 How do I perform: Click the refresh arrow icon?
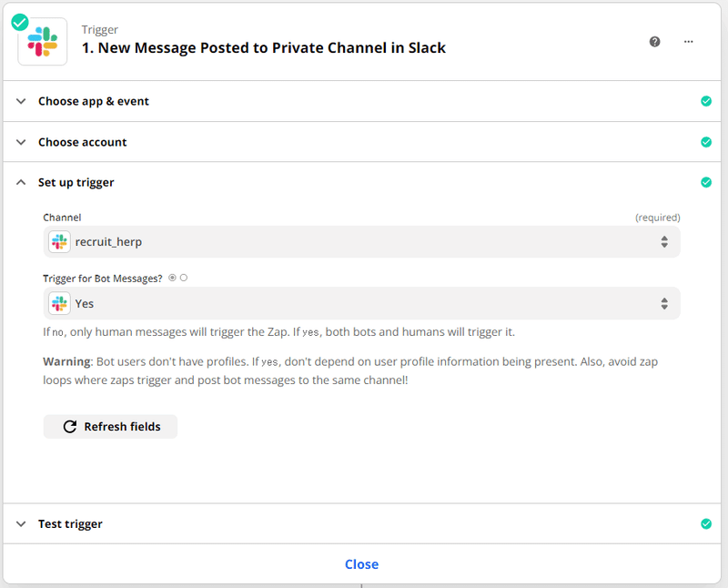[x=70, y=426]
